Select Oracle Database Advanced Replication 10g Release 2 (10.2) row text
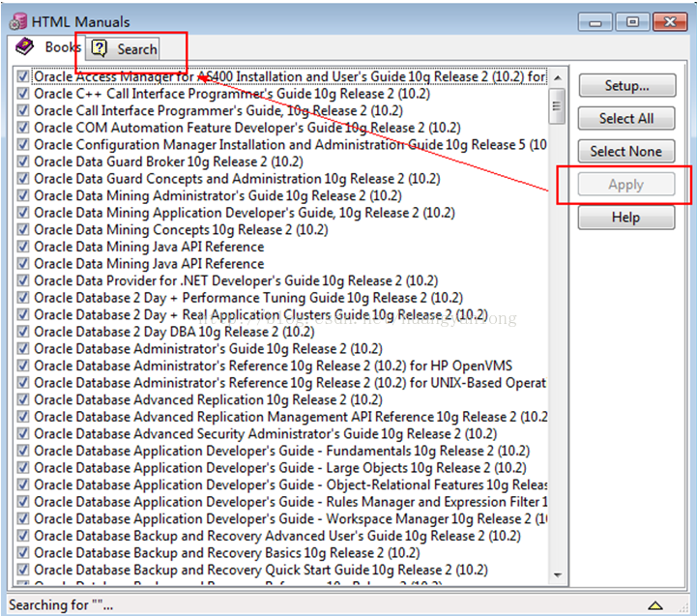697x616 pixels. pyautogui.click(x=208, y=399)
